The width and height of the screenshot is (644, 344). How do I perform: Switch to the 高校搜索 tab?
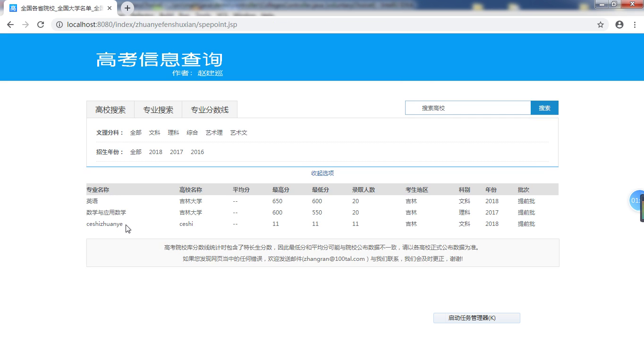(x=110, y=110)
